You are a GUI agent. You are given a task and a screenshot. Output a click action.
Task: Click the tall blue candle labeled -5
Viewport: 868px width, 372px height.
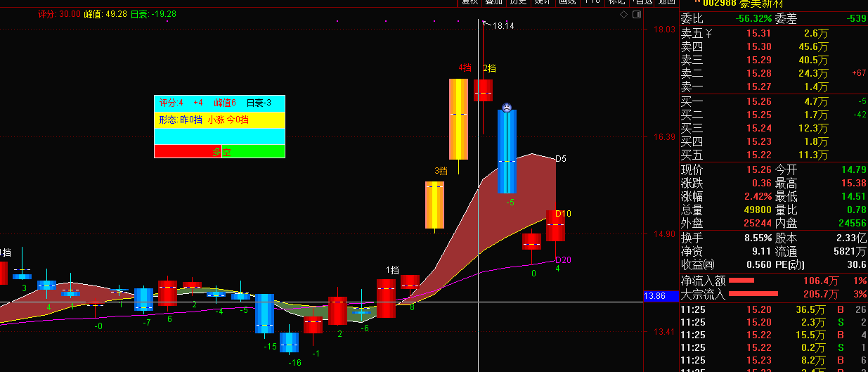507,151
